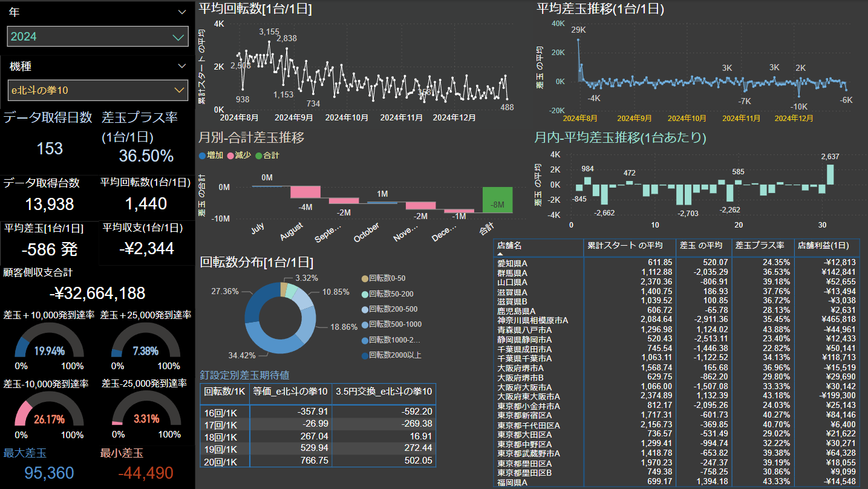Select the green 合計 waterfall bar
Screen dimensions: 868x489
(x=497, y=200)
